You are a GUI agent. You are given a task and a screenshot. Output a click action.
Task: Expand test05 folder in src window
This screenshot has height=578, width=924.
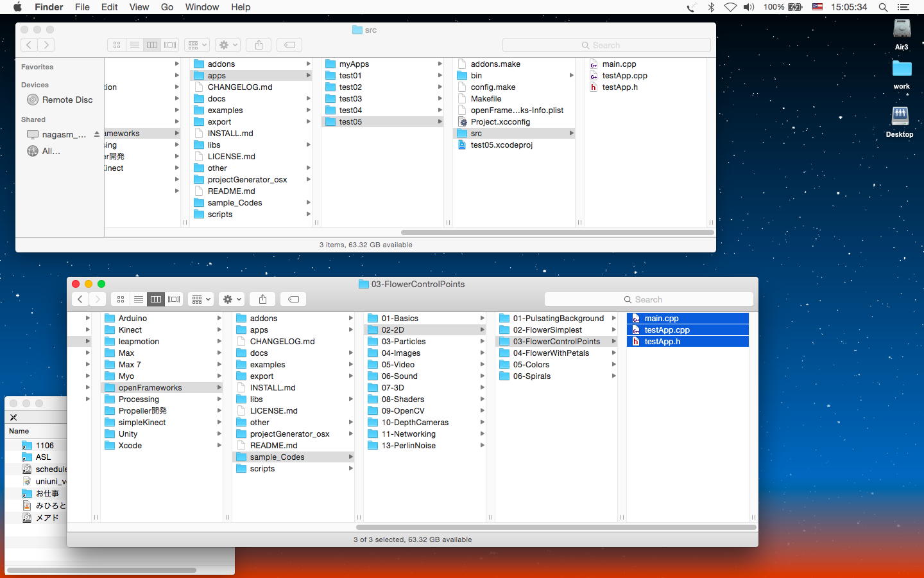pos(440,121)
